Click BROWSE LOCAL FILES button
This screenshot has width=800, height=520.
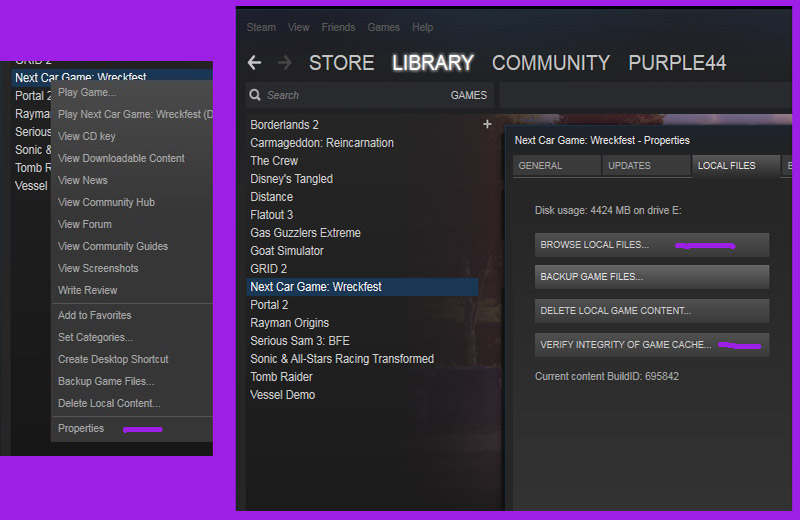pos(652,245)
